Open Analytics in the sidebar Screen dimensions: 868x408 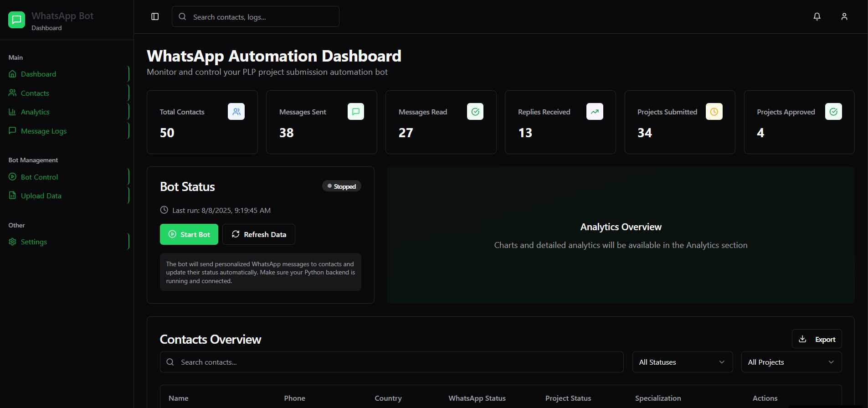(x=67, y=112)
